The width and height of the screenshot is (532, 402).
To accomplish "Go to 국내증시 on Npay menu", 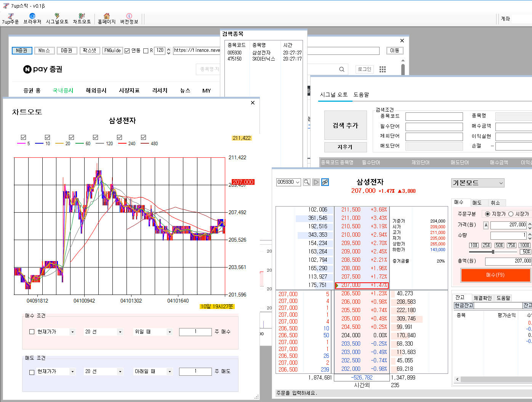I will click(x=63, y=91).
